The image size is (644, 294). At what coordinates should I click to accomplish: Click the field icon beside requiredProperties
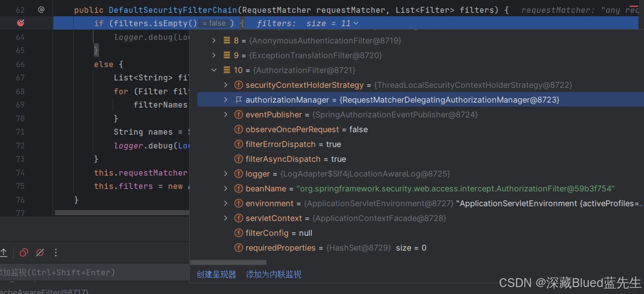(239, 248)
